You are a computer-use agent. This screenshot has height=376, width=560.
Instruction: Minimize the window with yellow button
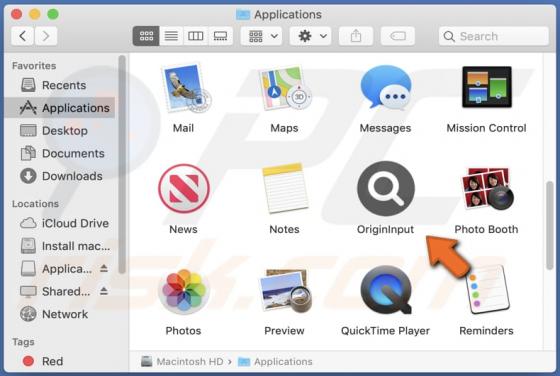tap(35, 14)
